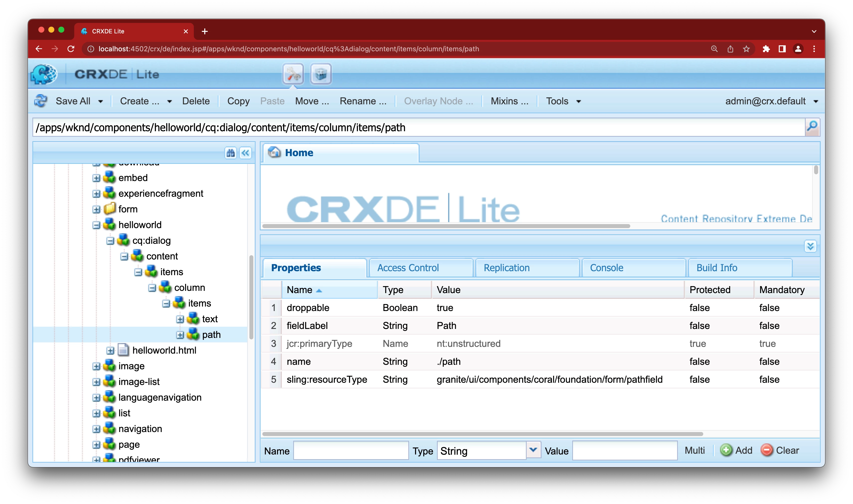853x504 pixels.
Task: Collapse tree panel with double-left-arrow icon
Action: (x=245, y=153)
